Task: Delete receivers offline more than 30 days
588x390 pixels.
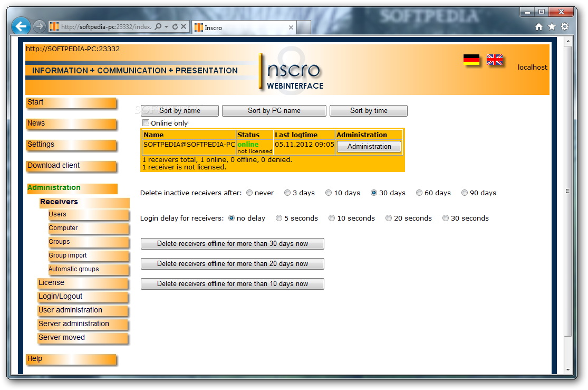Action: tap(233, 244)
